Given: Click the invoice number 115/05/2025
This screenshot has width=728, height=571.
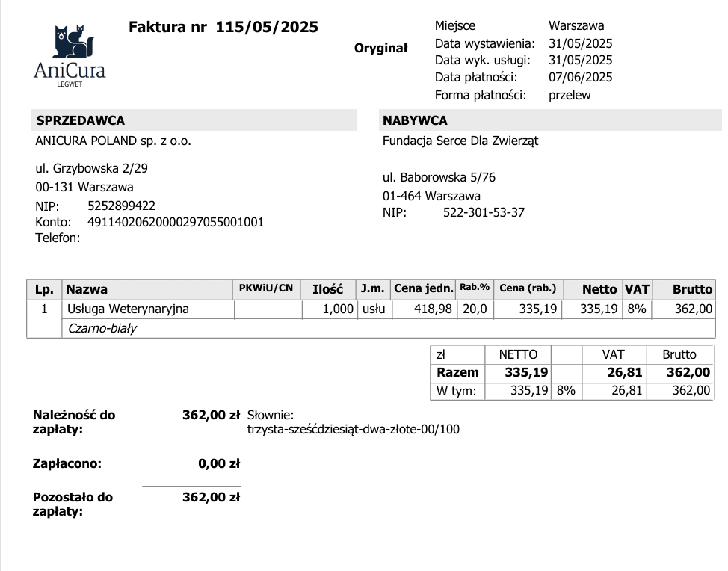Looking at the screenshot, I should pyautogui.click(x=267, y=28).
